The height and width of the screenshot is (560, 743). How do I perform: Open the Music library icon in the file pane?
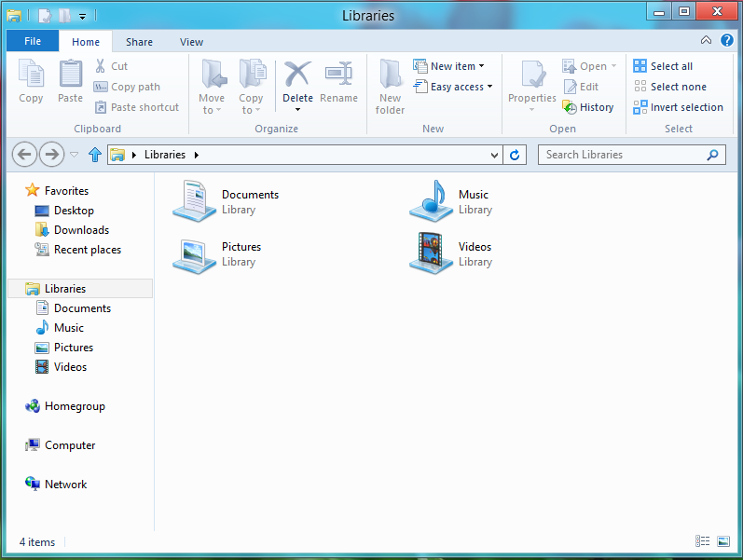[431, 201]
